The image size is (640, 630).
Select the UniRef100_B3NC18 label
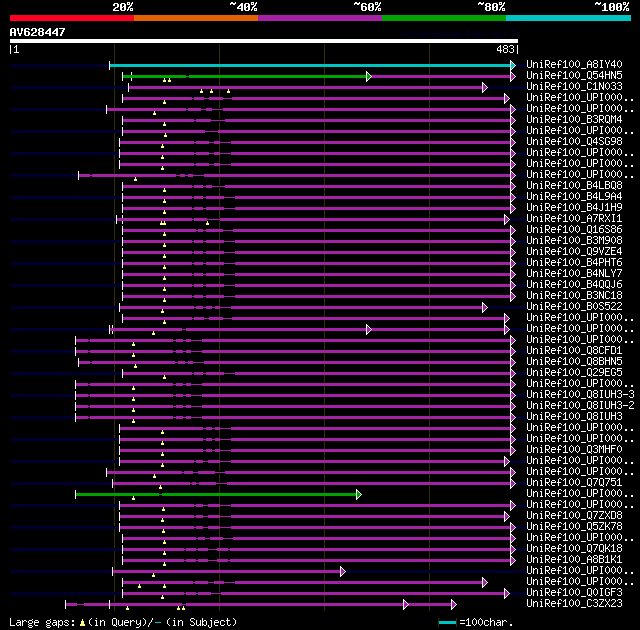point(574,296)
